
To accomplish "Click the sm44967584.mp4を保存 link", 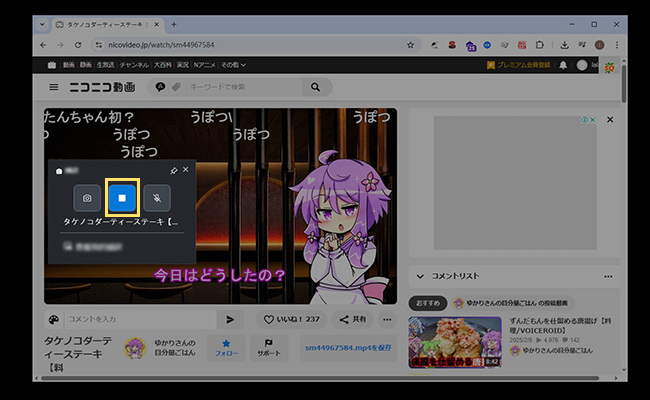I will tap(348, 348).
